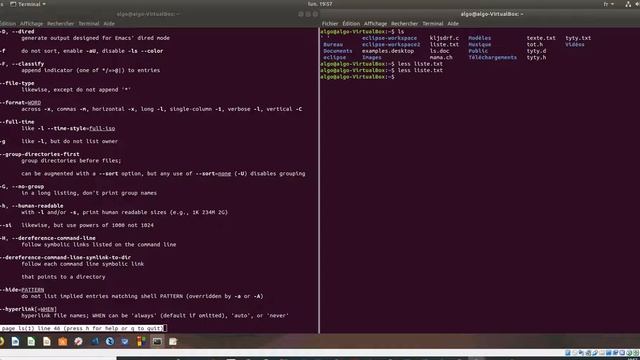
Task: Click the '--hide=PATTERN' option in man page
Action: (22, 290)
